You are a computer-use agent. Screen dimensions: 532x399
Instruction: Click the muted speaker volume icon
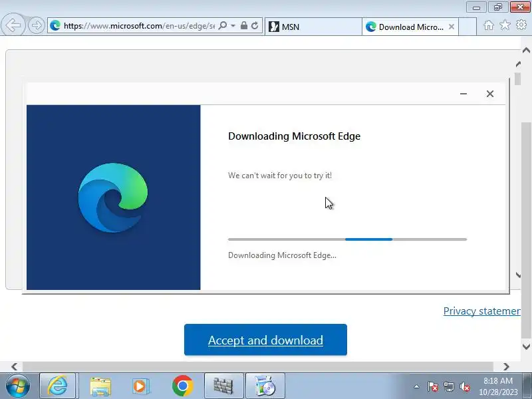coord(465,386)
